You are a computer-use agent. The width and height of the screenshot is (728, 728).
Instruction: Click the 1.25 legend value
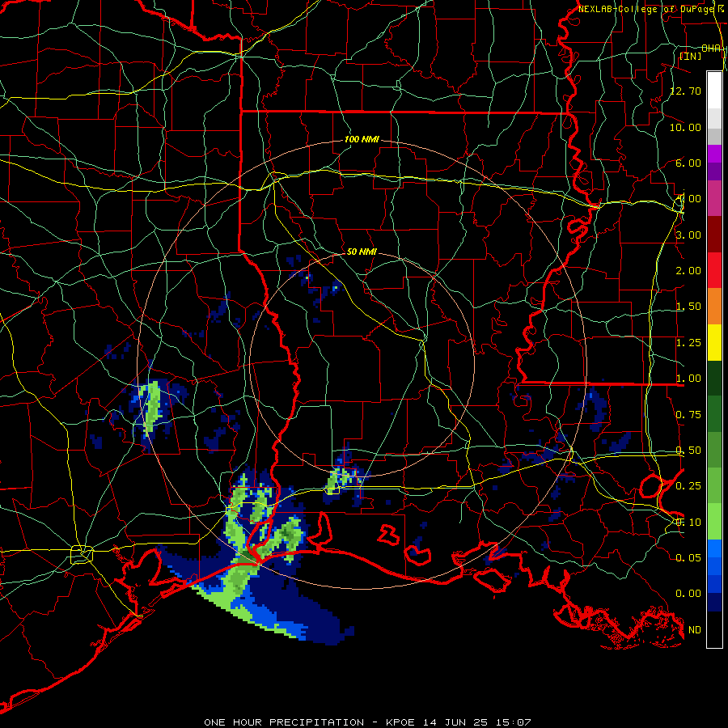tap(688, 343)
